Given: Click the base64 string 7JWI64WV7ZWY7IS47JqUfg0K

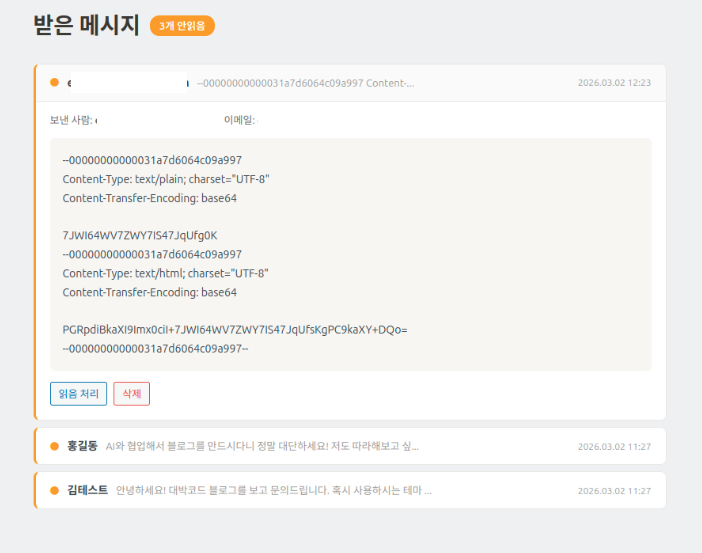Looking at the screenshot, I should pyautogui.click(x=140, y=236).
